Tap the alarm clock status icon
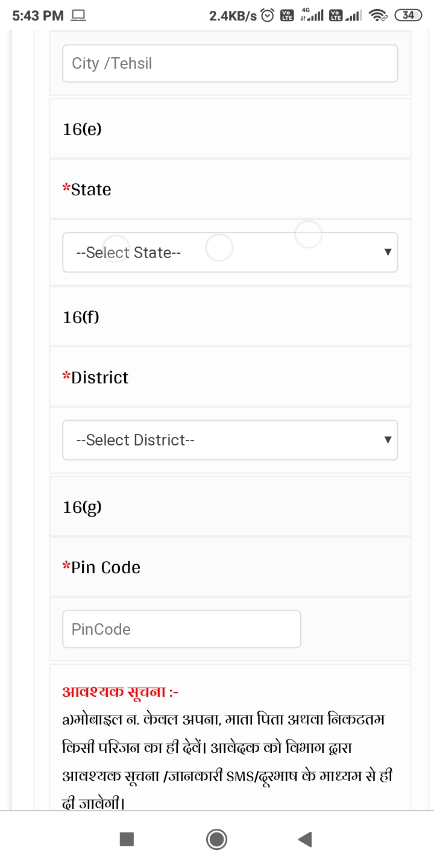This screenshot has height=868, width=434. [268, 16]
